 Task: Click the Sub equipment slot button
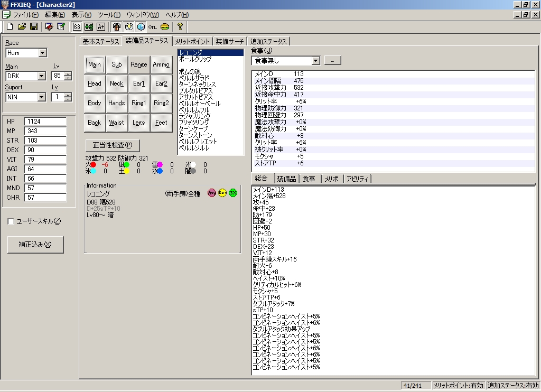(117, 64)
